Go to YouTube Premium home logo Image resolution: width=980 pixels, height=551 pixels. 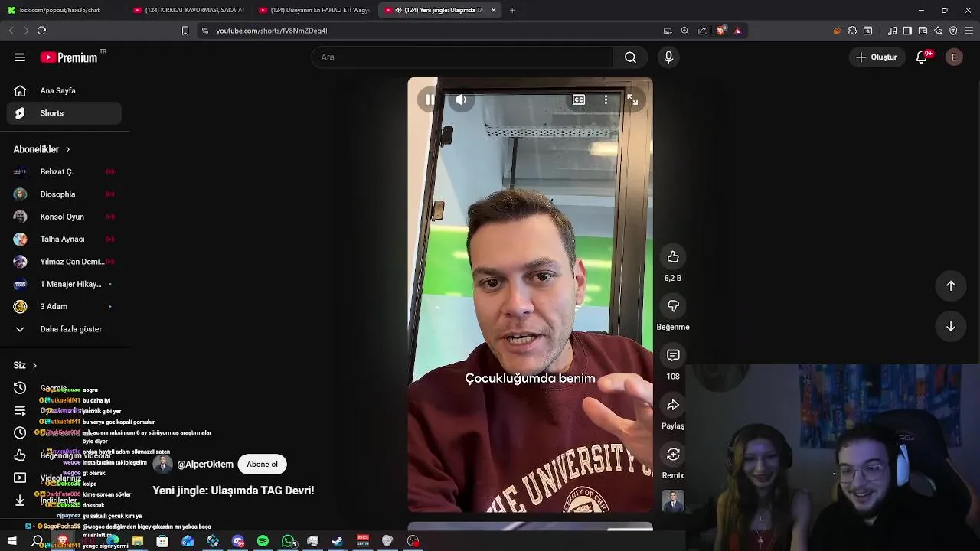click(70, 57)
